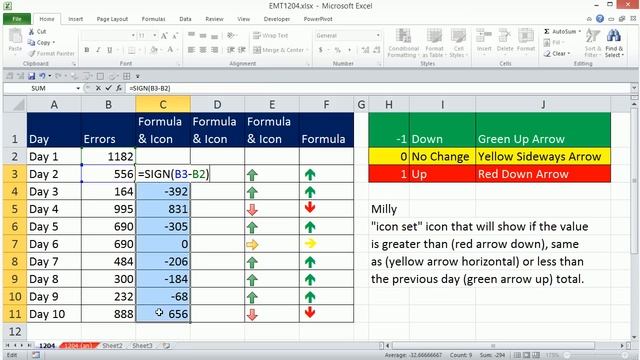Click the cell with value -392
Screen dimensions: 640x360
point(163,191)
